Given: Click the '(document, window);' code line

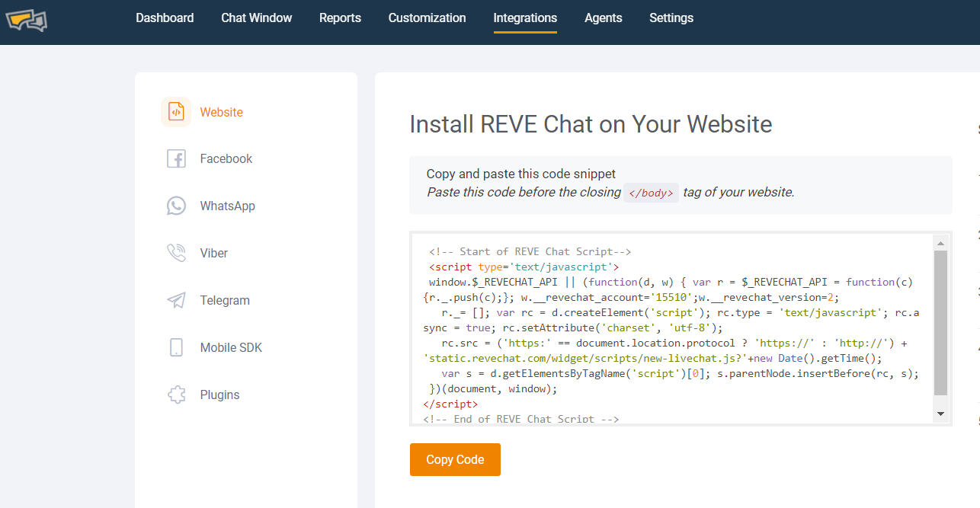Looking at the screenshot, I should (x=494, y=388).
